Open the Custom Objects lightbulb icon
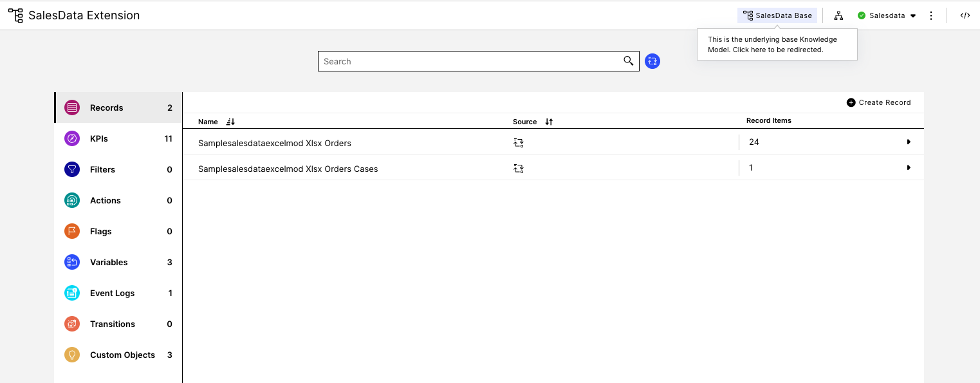The width and height of the screenshot is (980, 383). click(x=72, y=355)
